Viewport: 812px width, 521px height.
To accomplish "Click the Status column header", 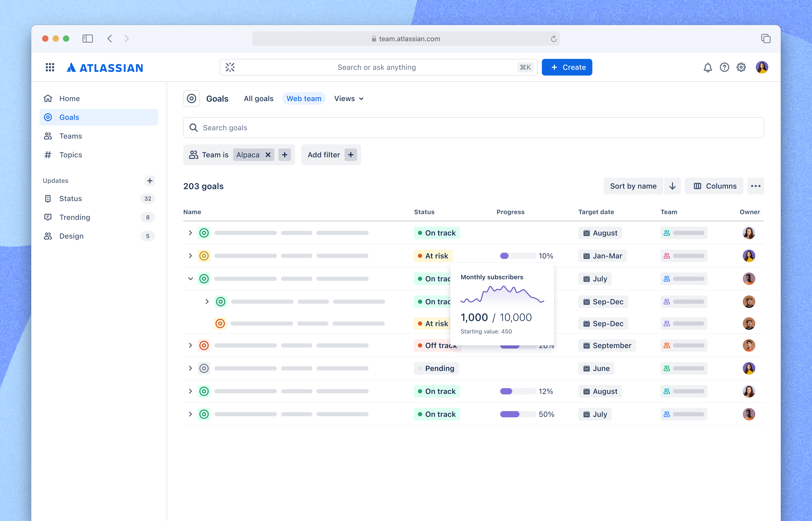I will coord(424,212).
